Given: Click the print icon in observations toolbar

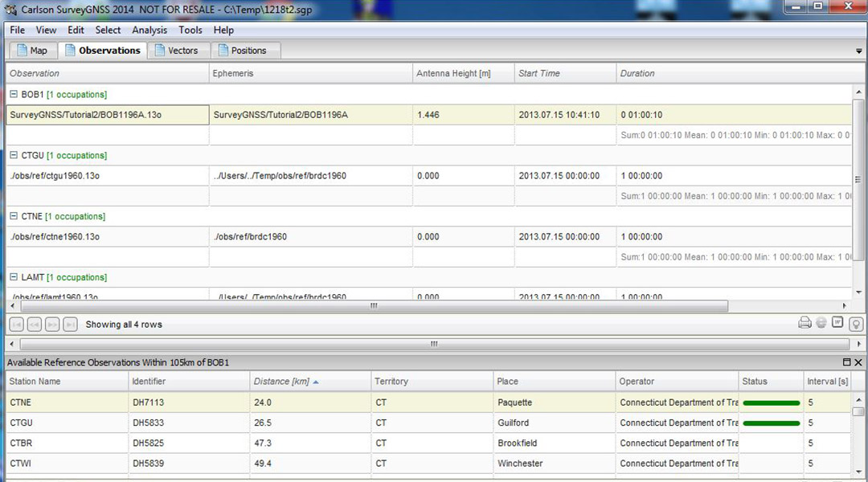Looking at the screenshot, I should pyautogui.click(x=805, y=324).
